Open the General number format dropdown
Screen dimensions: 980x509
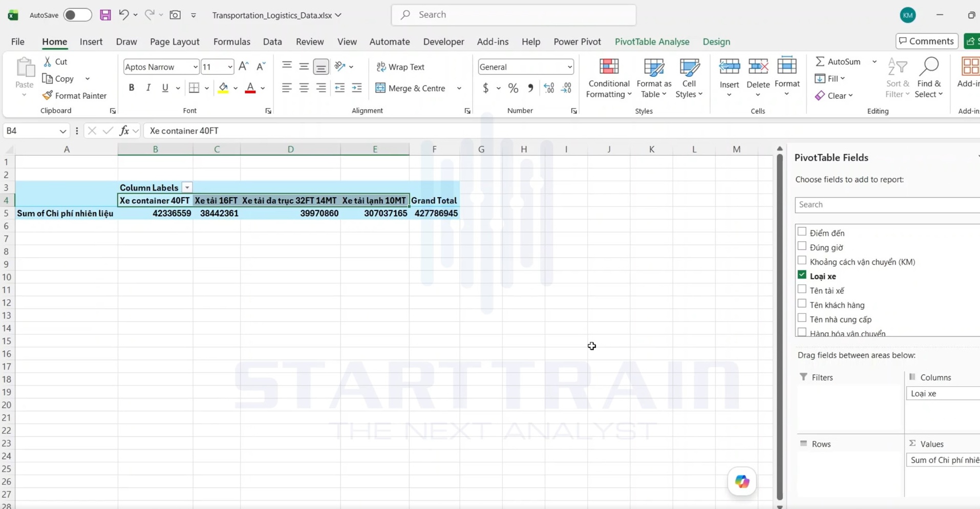click(569, 67)
